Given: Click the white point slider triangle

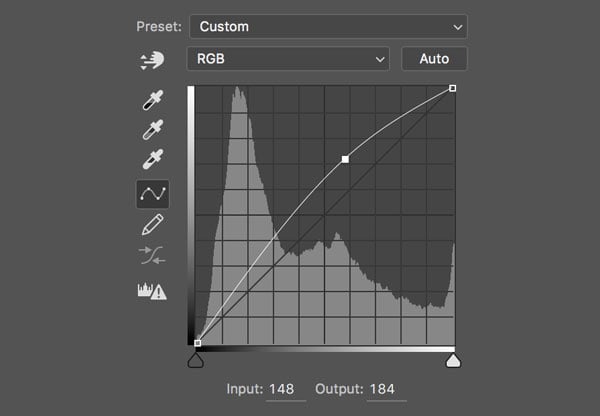Looking at the screenshot, I should pyautogui.click(x=453, y=360).
